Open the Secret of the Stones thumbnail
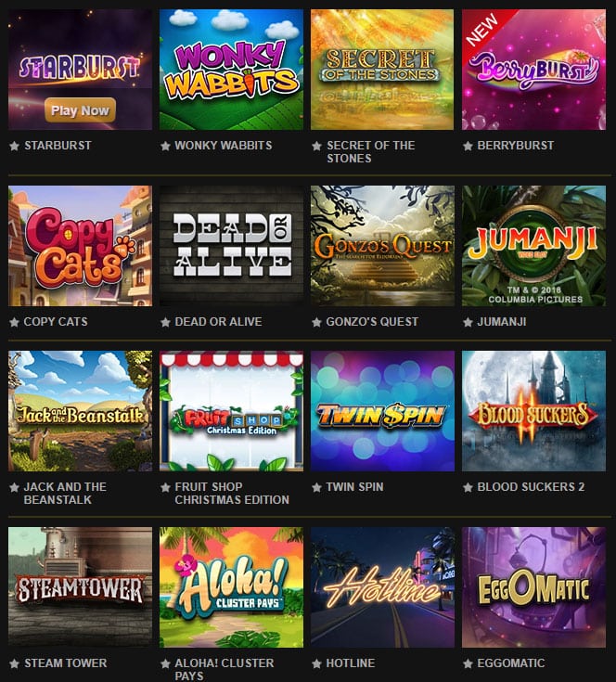Viewport: 616px width, 682px height. coord(382,70)
